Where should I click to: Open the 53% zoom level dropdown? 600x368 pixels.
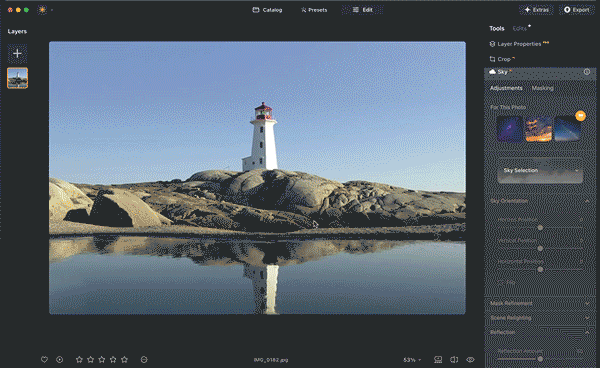(412, 360)
